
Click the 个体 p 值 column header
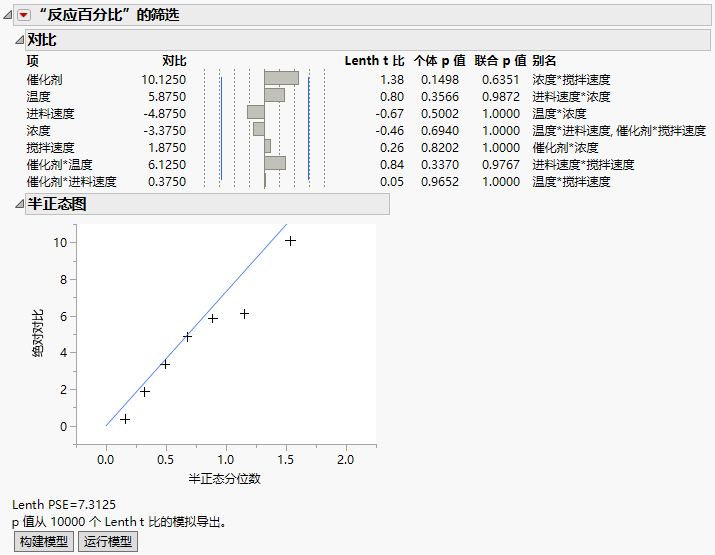click(440, 61)
